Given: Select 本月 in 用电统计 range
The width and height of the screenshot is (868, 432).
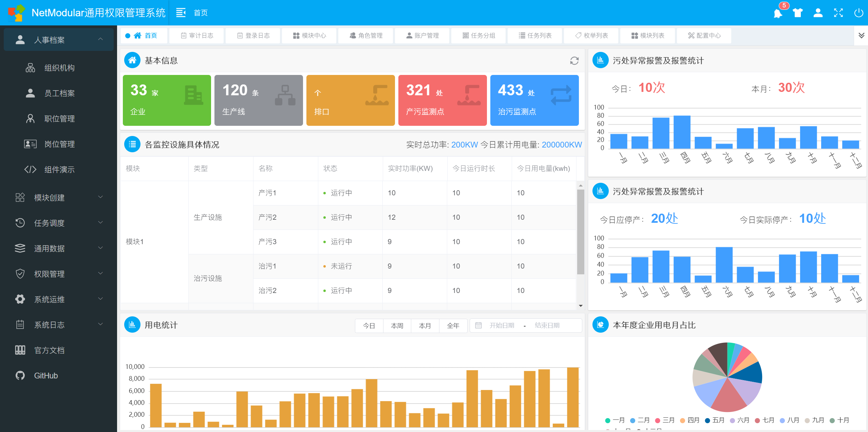Looking at the screenshot, I should (425, 326).
